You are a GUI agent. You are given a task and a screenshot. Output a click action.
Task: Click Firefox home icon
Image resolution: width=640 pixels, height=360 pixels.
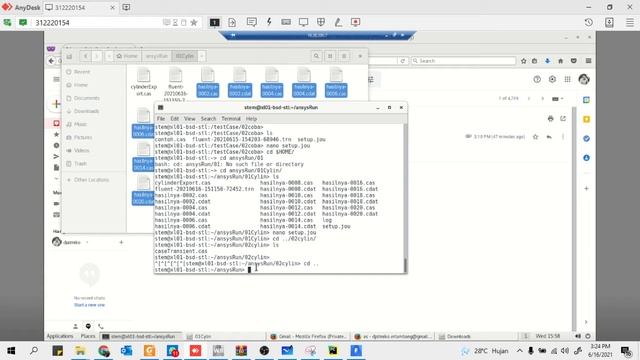click(x=560, y=61)
